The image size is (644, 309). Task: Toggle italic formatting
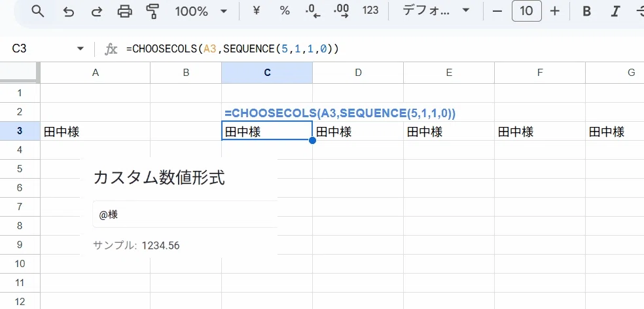[x=615, y=11]
